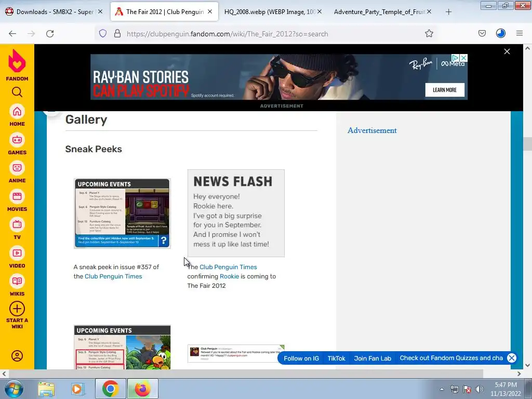Click Join Fan Lab

(373, 358)
